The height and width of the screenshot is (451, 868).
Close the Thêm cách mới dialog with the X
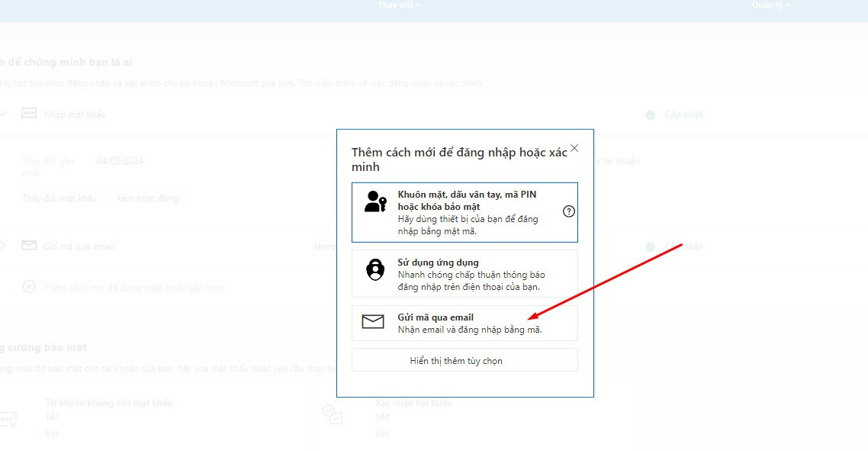[x=574, y=149]
